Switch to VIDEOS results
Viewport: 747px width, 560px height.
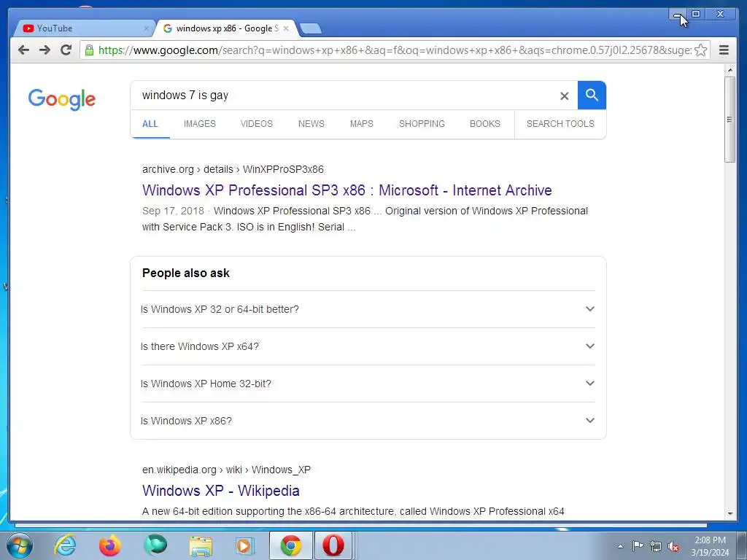pyautogui.click(x=256, y=124)
